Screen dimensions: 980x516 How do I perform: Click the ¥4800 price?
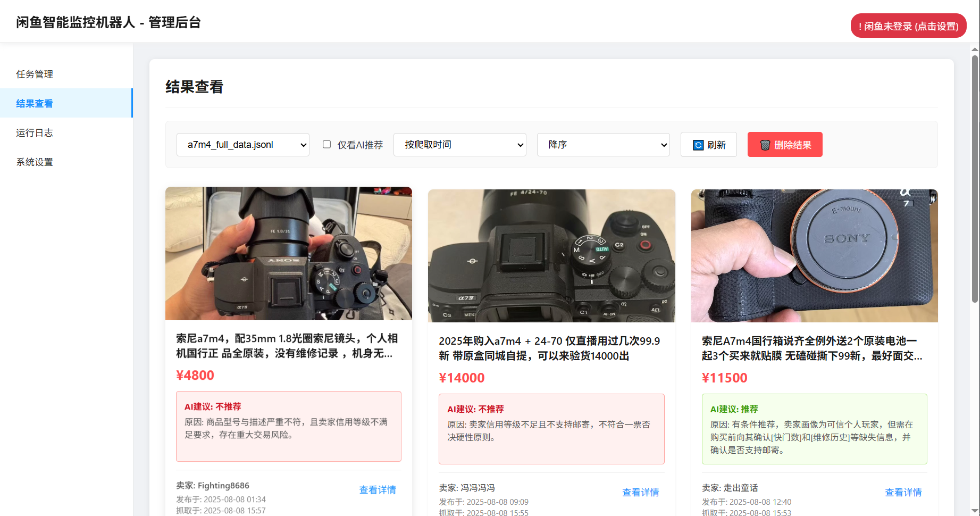(195, 376)
